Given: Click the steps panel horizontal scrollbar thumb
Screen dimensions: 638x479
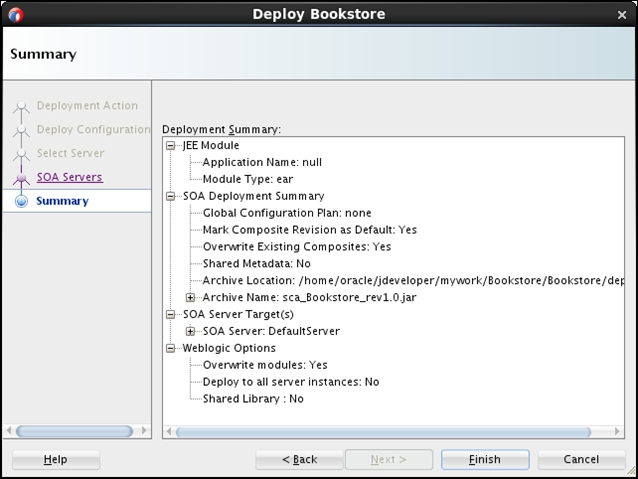Looking at the screenshot, I should pyautogui.click(x=74, y=431).
